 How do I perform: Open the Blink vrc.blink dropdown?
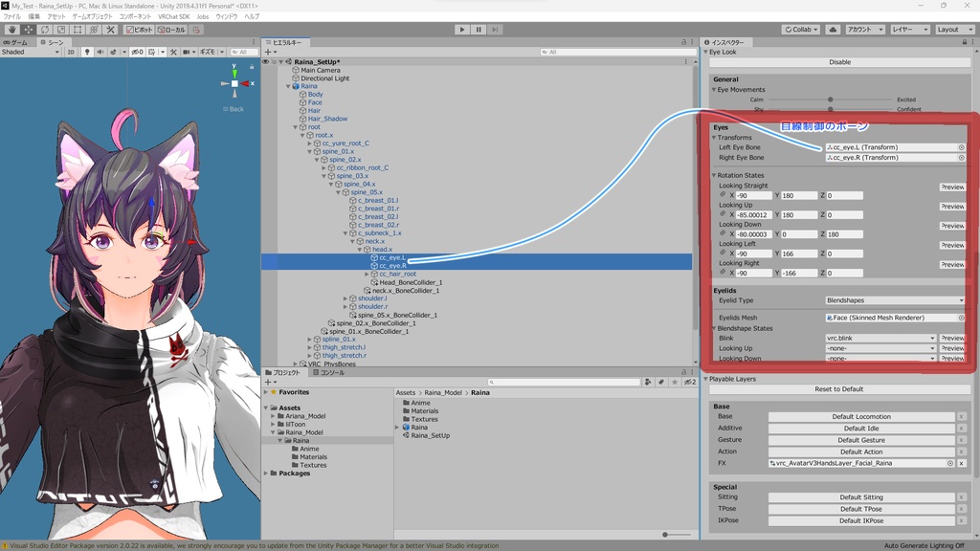coord(880,338)
